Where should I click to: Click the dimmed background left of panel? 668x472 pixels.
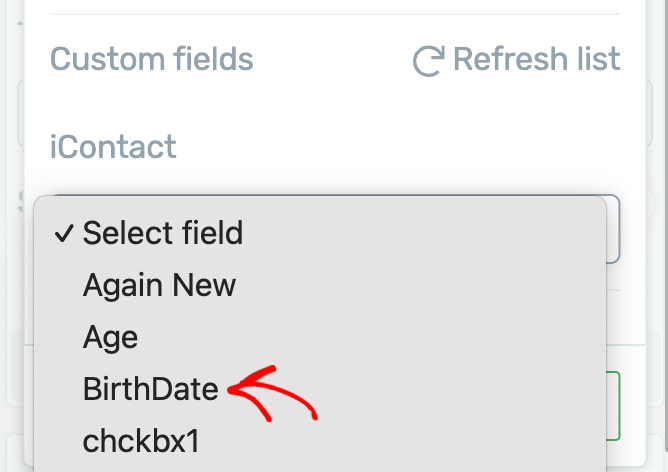[x=12, y=300]
